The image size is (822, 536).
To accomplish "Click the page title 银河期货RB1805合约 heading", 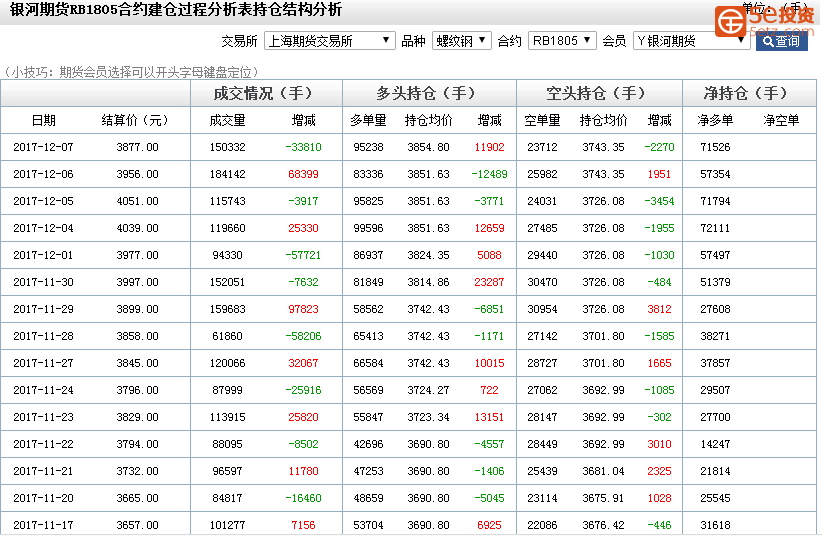I will 176,9.
